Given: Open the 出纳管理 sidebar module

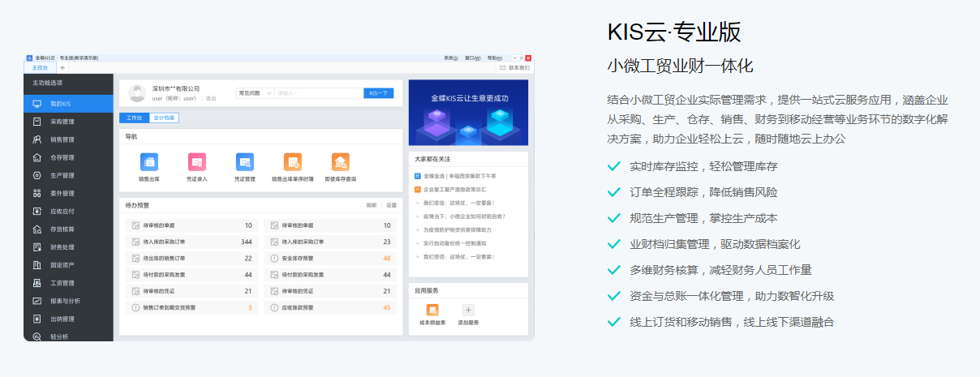Looking at the screenshot, I should coord(68,319).
